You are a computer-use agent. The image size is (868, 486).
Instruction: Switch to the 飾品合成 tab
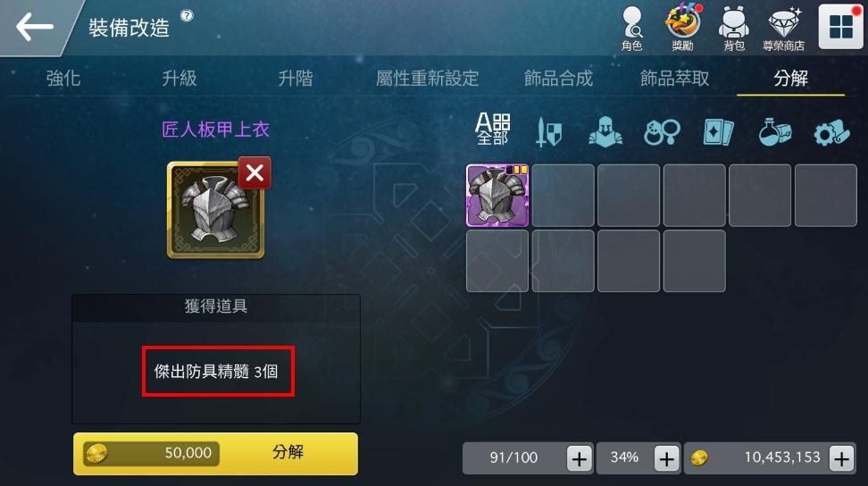558,78
